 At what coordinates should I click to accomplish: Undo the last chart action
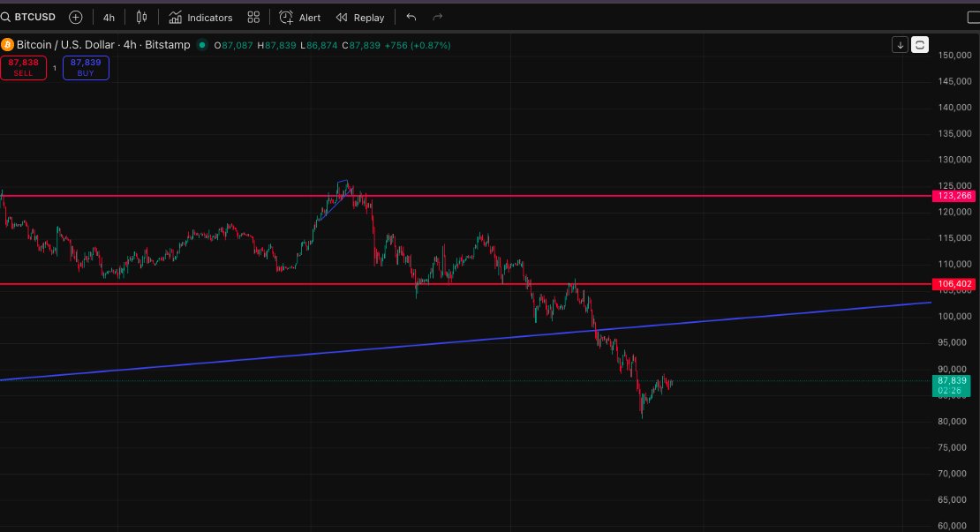[411, 18]
